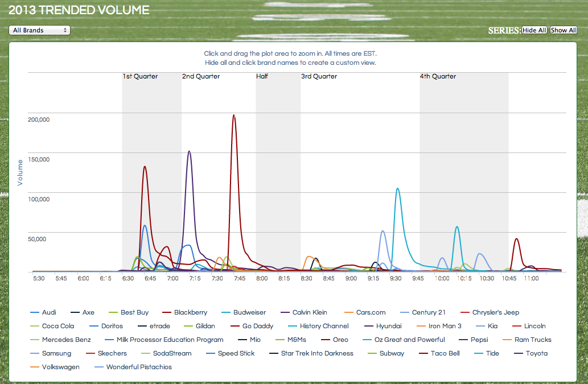
Task: Toggle Star Trek Into Darkness series
Action: [316, 353]
